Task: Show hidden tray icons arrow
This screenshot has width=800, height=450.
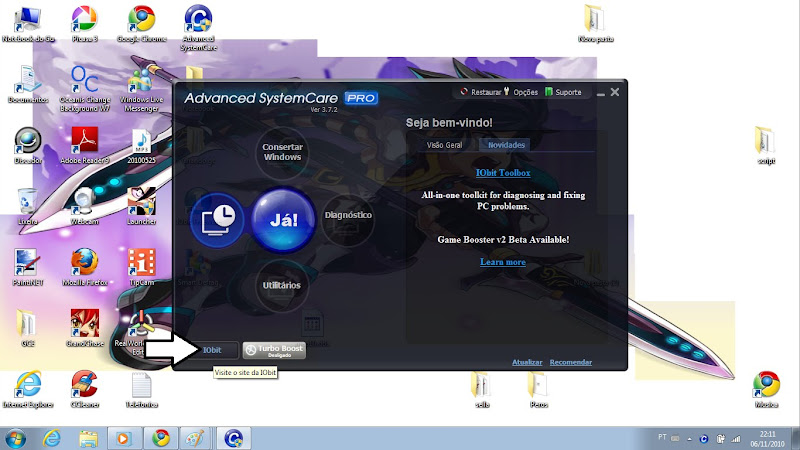Action: click(x=689, y=439)
